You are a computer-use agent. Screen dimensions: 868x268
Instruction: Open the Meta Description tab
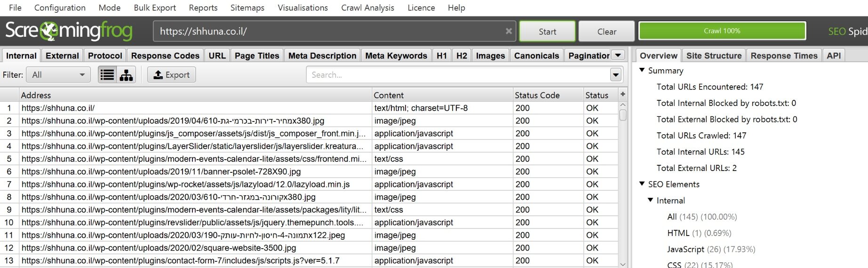click(322, 56)
